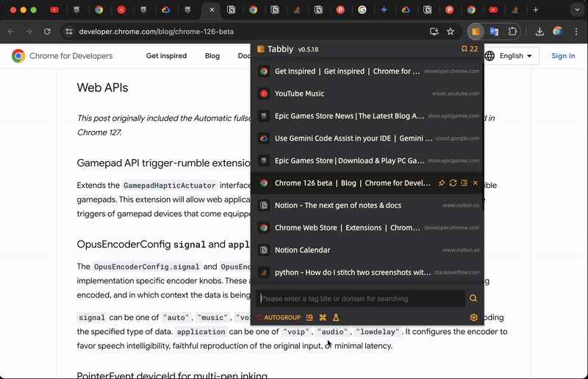Viewport: 588px width, 379px height.
Task: Bookmark this page with the star icon
Action: tap(451, 32)
